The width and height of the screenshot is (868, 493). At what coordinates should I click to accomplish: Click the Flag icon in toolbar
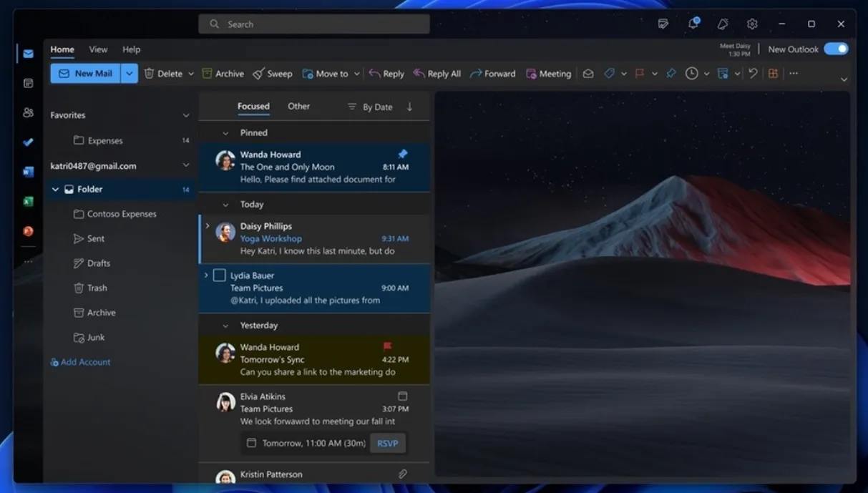coord(640,74)
